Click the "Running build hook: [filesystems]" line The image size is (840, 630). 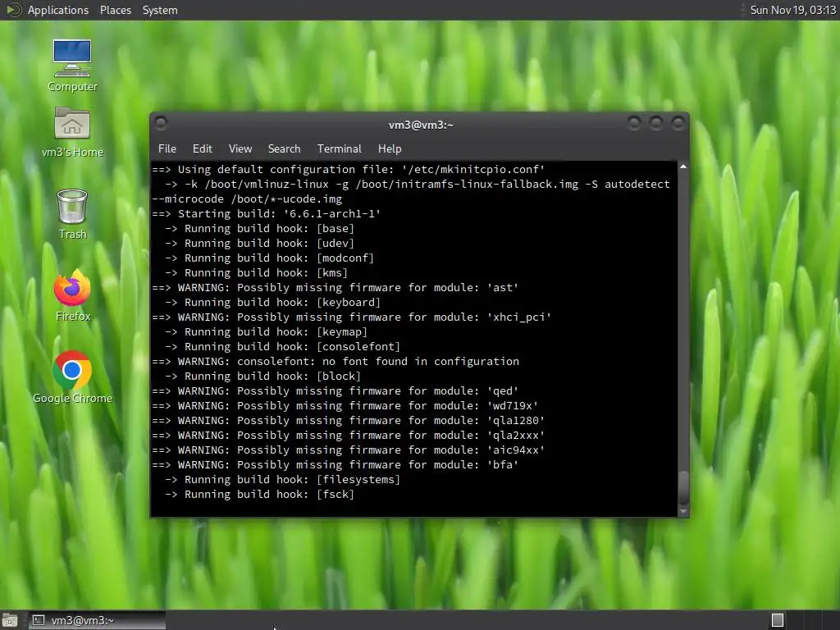[282, 480]
